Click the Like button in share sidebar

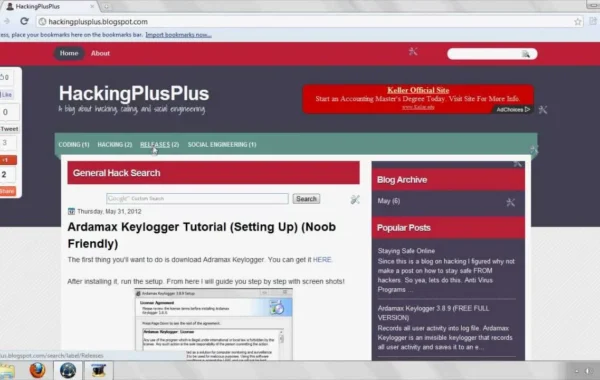[7, 94]
